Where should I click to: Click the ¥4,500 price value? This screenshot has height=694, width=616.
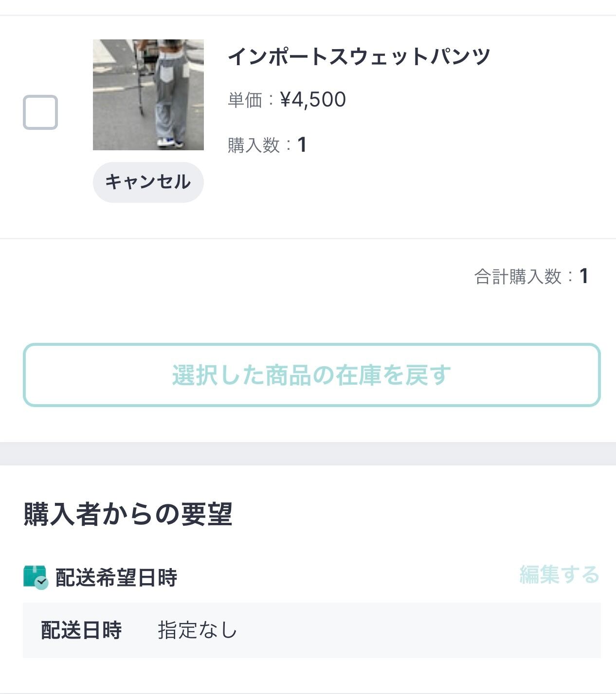pos(313,100)
